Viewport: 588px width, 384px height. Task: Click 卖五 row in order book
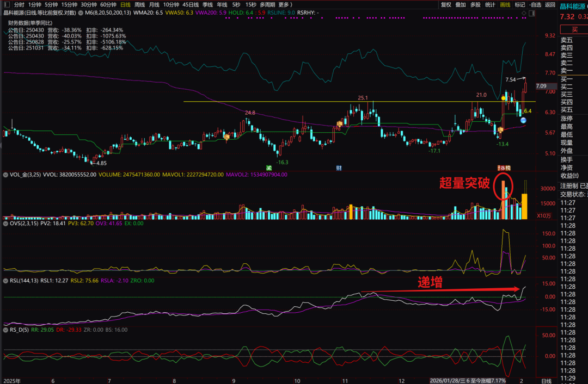567,40
